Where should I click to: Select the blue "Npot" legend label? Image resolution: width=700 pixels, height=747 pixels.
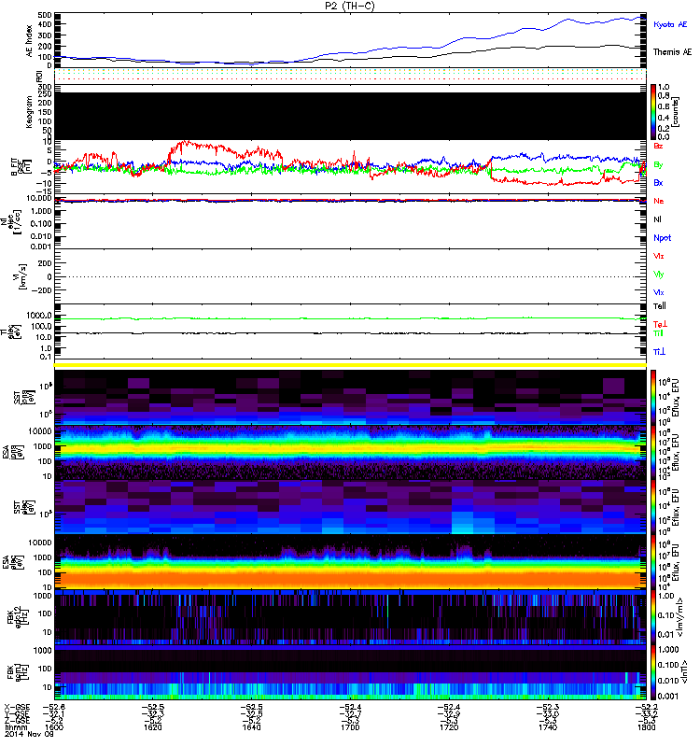[663, 238]
